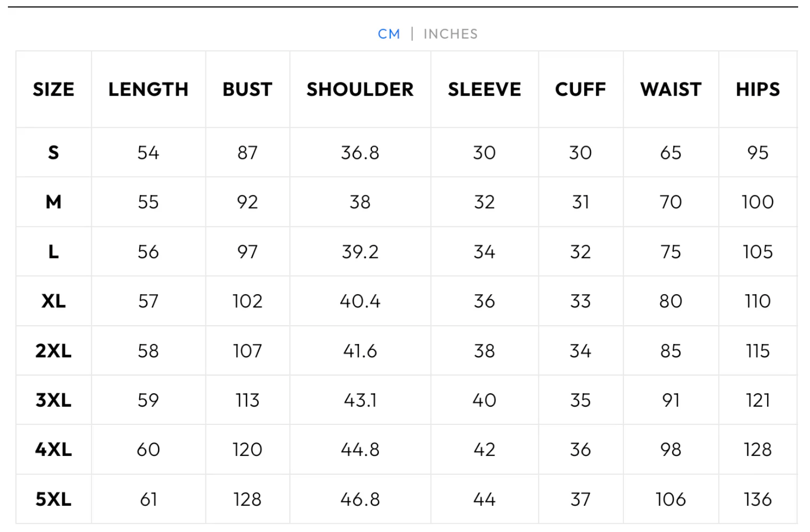Select the S size row label

pos(53,152)
